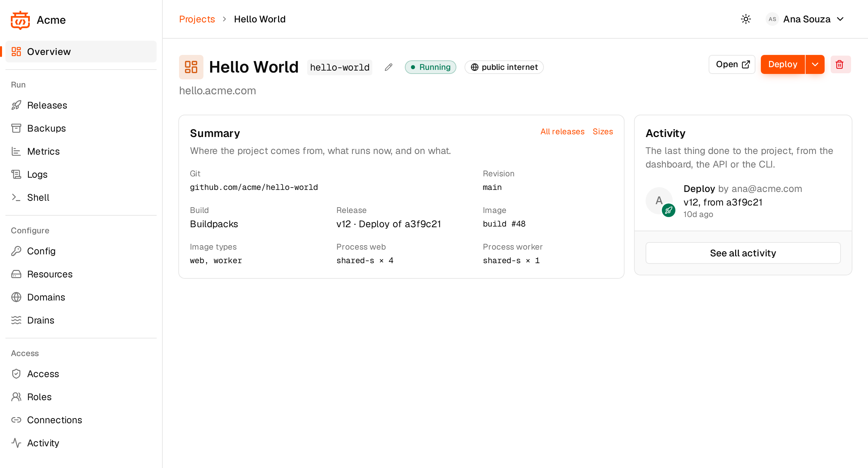The height and width of the screenshot is (468, 868).
Task: Click the Drains waves icon
Action: (x=16, y=320)
